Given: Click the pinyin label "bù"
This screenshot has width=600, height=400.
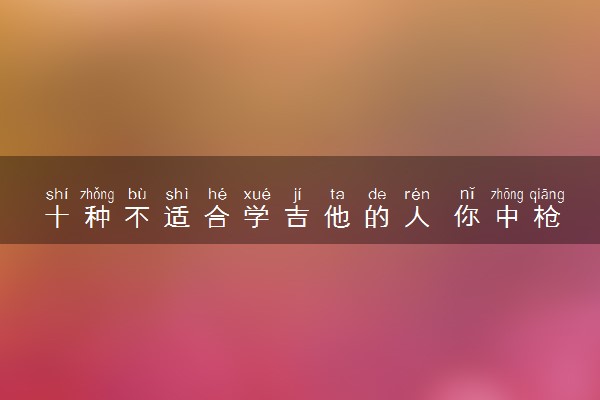Looking at the screenshot, I should (x=137, y=194).
